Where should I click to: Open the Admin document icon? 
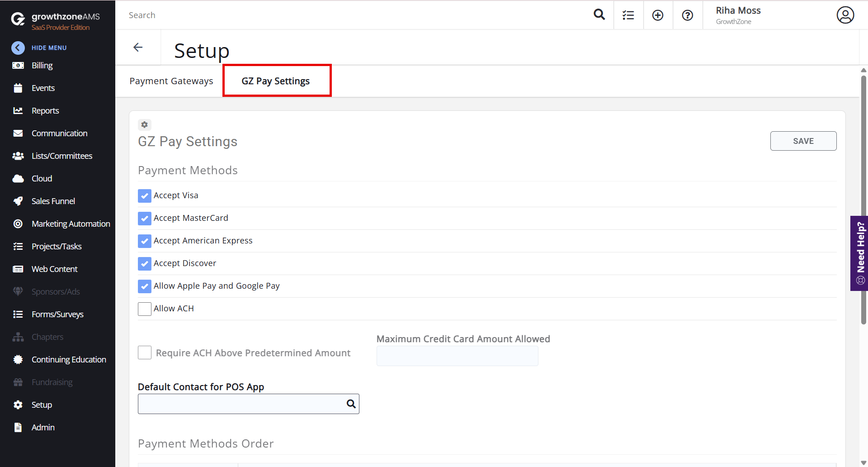tap(18, 428)
